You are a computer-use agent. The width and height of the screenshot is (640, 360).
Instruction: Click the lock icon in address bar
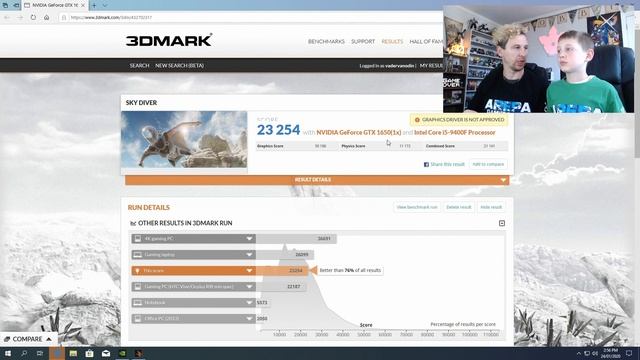(x=64, y=18)
